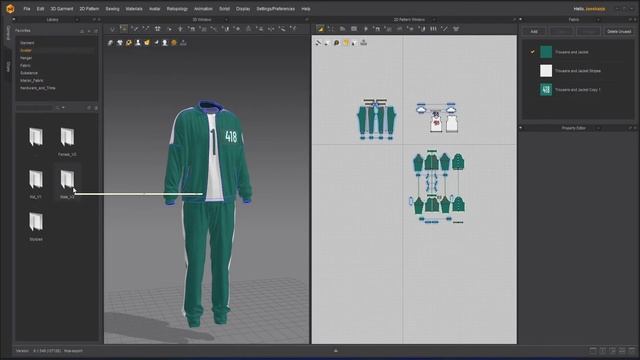This screenshot has width=640, height=360.
Task: Click the maximize icon of 2D Pattern Window header
Action: (514, 20)
